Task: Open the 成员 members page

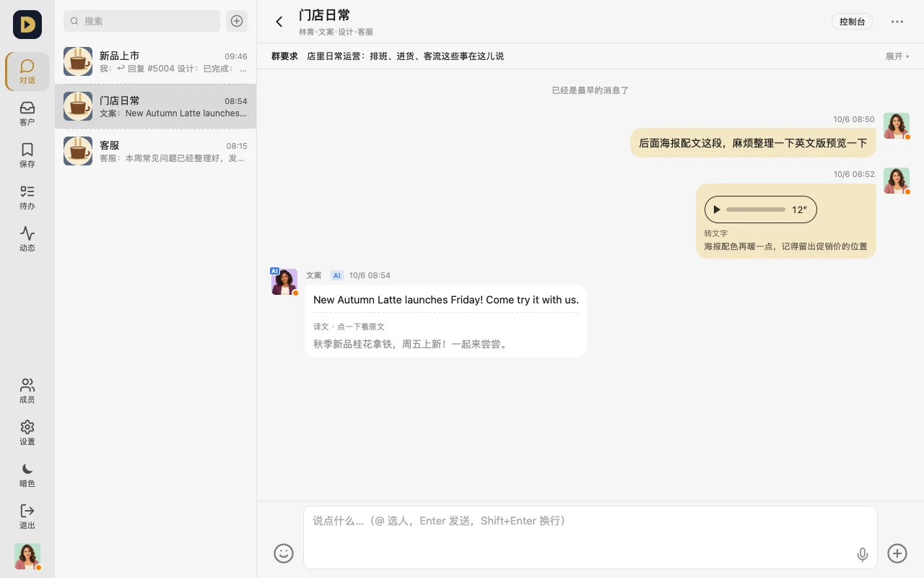Action: click(27, 392)
